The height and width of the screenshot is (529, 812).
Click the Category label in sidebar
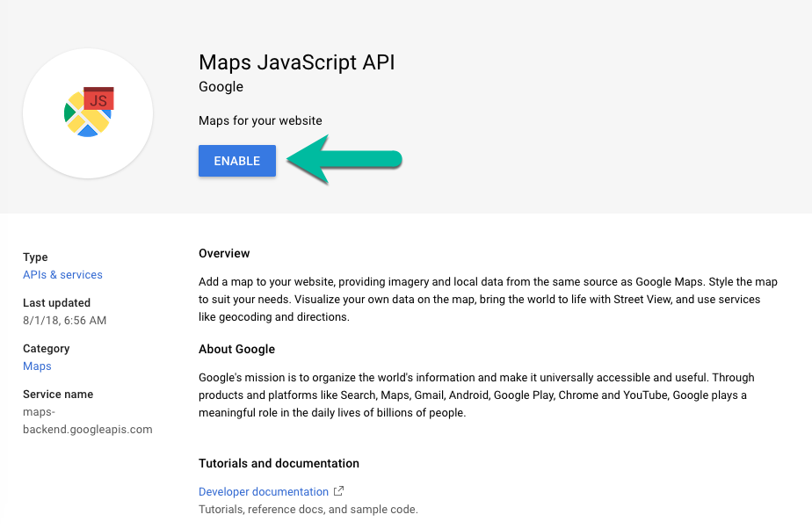[x=46, y=348]
